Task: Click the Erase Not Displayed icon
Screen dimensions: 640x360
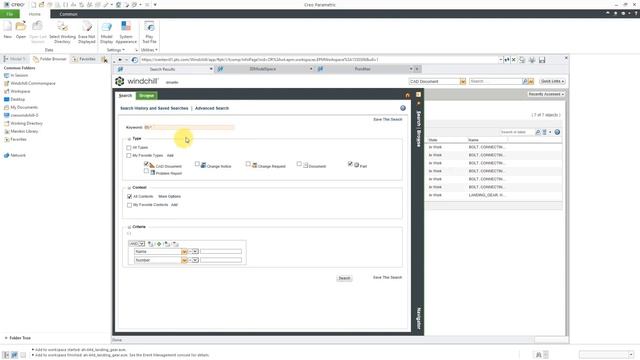Action: [x=87, y=27]
